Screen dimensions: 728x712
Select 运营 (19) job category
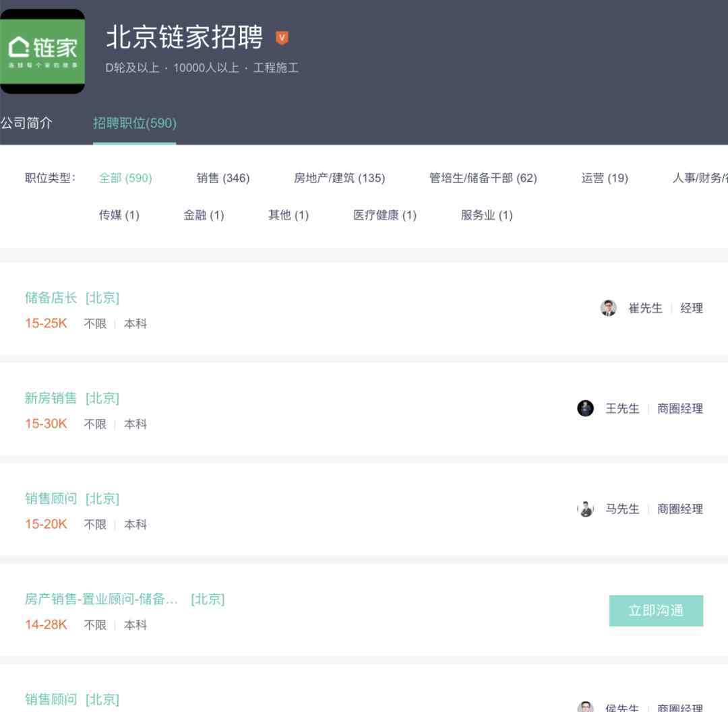[x=604, y=178]
